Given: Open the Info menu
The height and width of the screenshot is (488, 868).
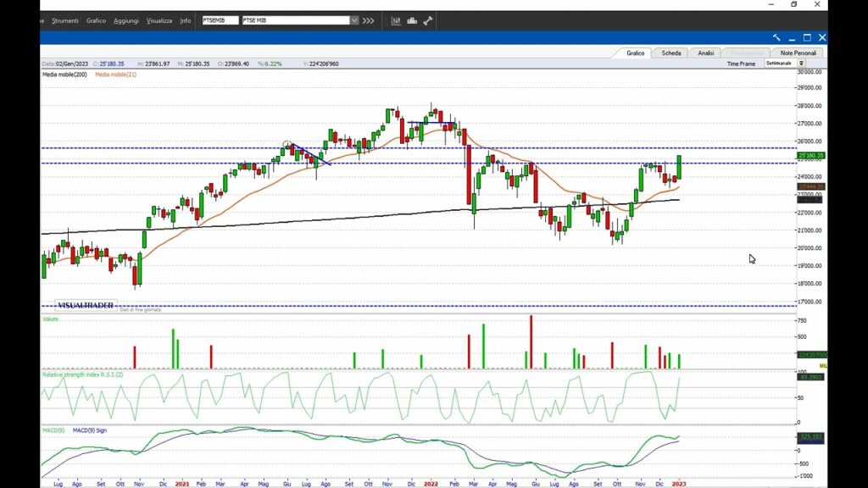Looking at the screenshot, I should (x=186, y=20).
